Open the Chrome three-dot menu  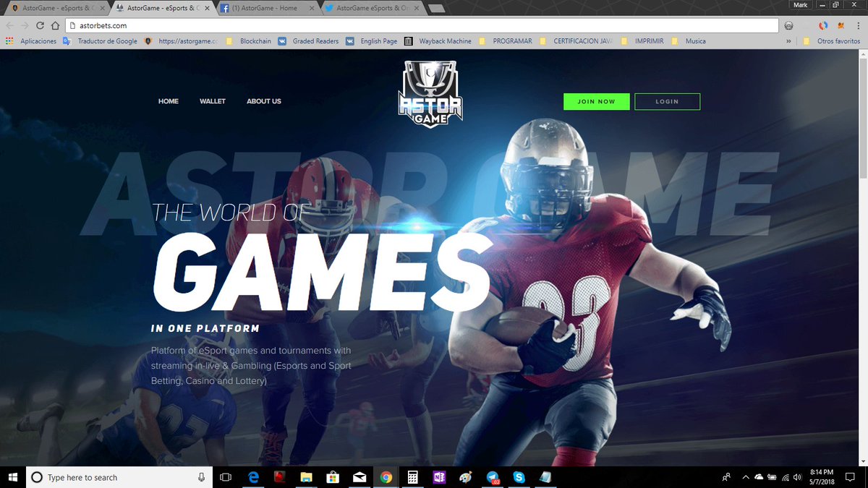858,25
